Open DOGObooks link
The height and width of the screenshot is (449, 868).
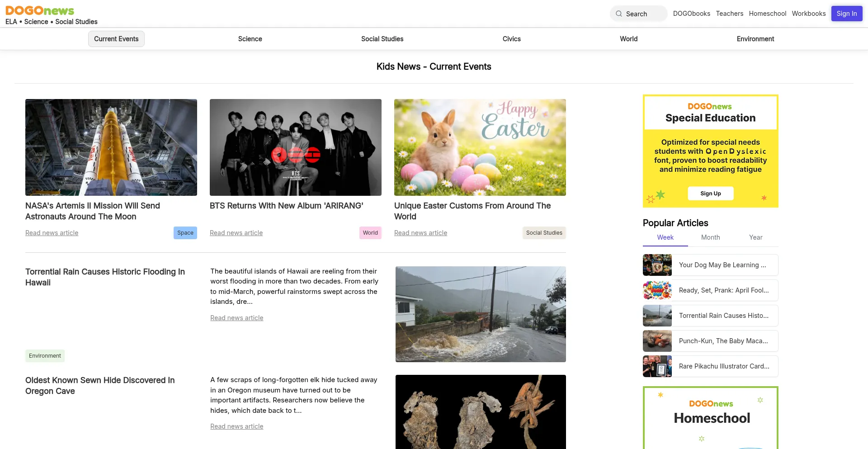coord(691,14)
